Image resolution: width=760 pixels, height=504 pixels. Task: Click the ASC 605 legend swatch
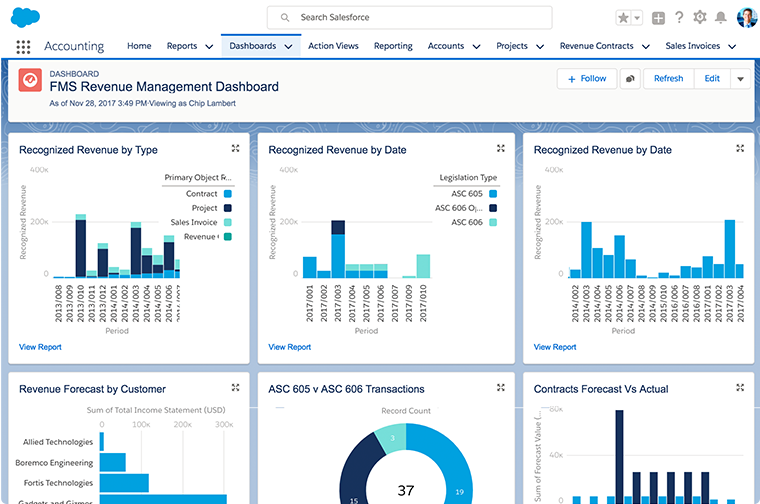493,194
